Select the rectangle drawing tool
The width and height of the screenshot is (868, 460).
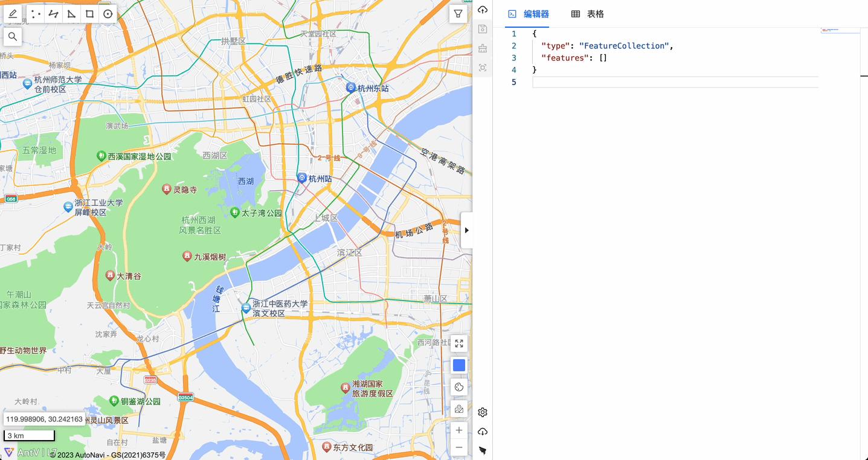(x=88, y=13)
